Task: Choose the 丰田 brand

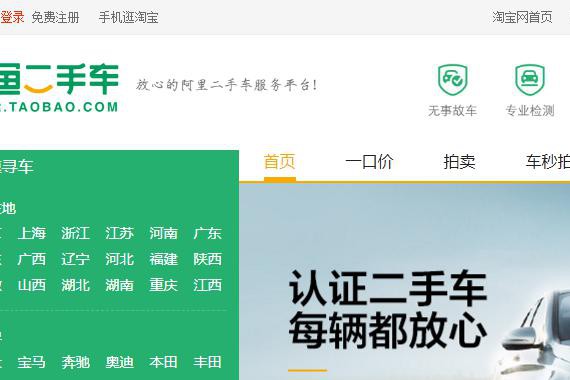Action: [x=208, y=362]
